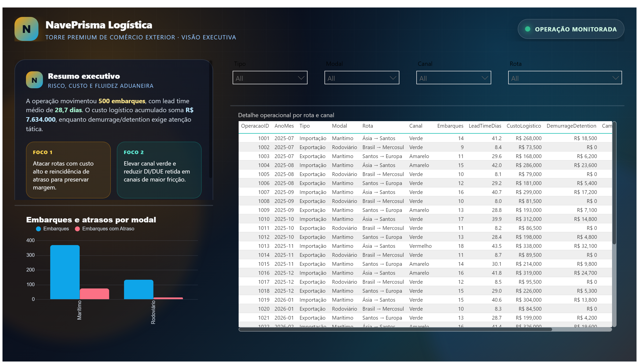The width and height of the screenshot is (639, 364).
Task: Click R$ 338,000 custo cell
Action: pos(528,246)
